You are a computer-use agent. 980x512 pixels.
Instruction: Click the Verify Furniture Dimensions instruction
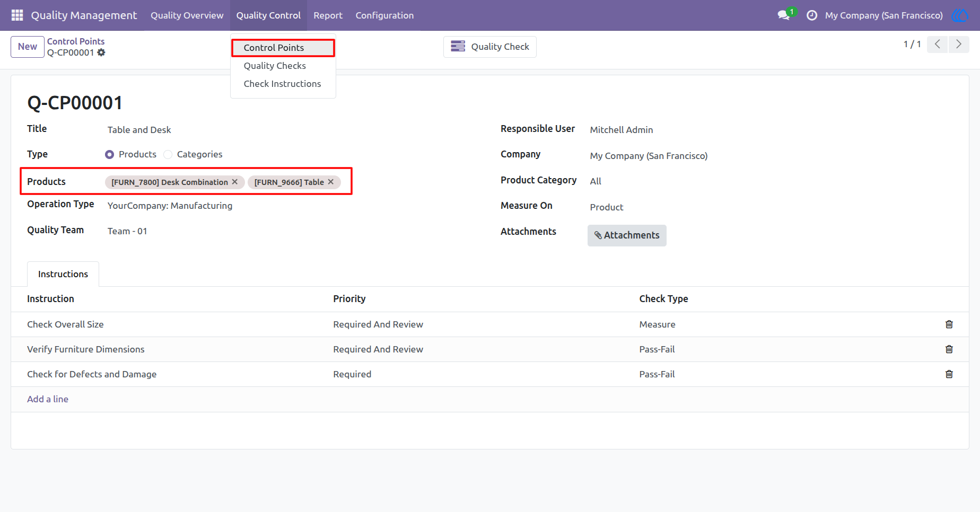pos(86,349)
